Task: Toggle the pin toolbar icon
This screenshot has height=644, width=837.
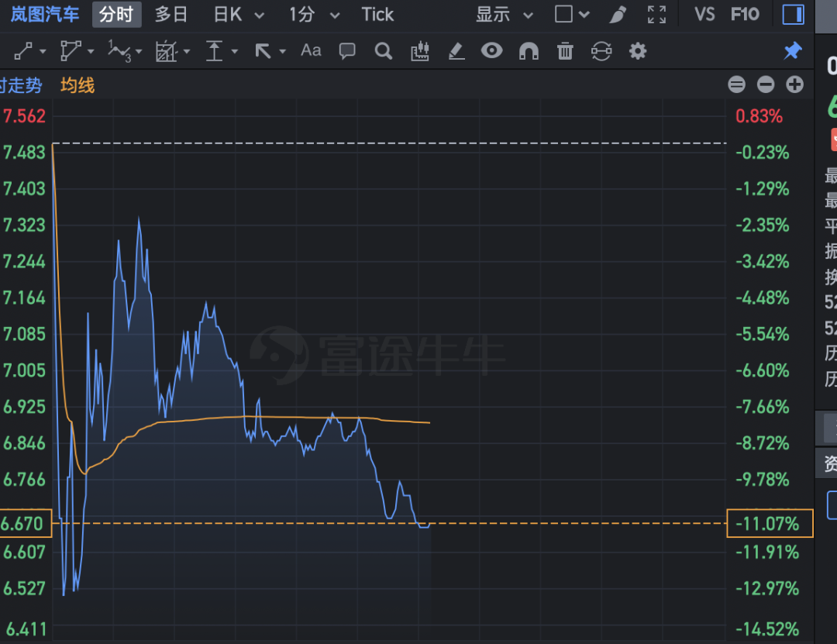Action: click(x=793, y=51)
